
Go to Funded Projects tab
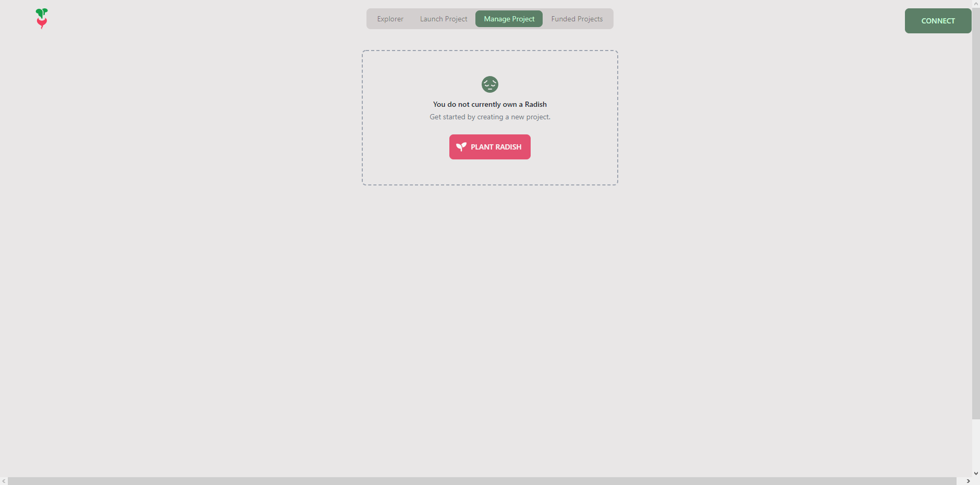(577, 19)
